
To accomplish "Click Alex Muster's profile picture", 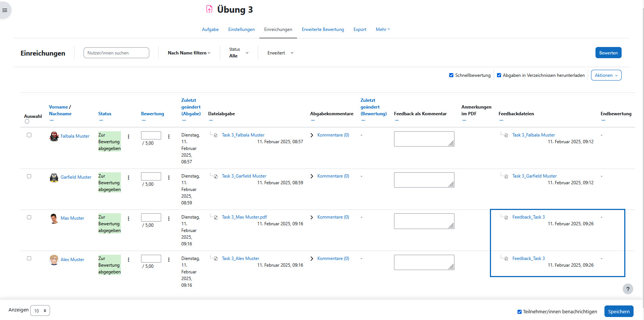I will pyautogui.click(x=54, y=260).
